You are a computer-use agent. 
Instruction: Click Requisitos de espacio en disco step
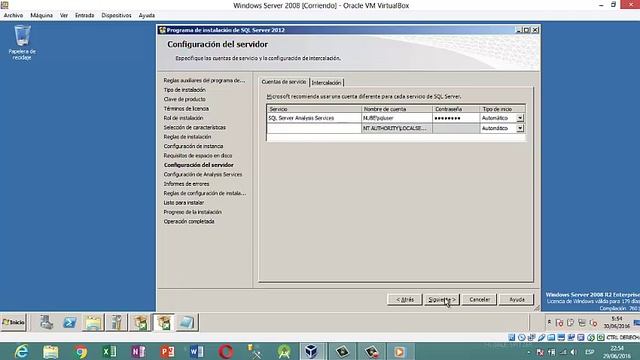click(198, 156)
